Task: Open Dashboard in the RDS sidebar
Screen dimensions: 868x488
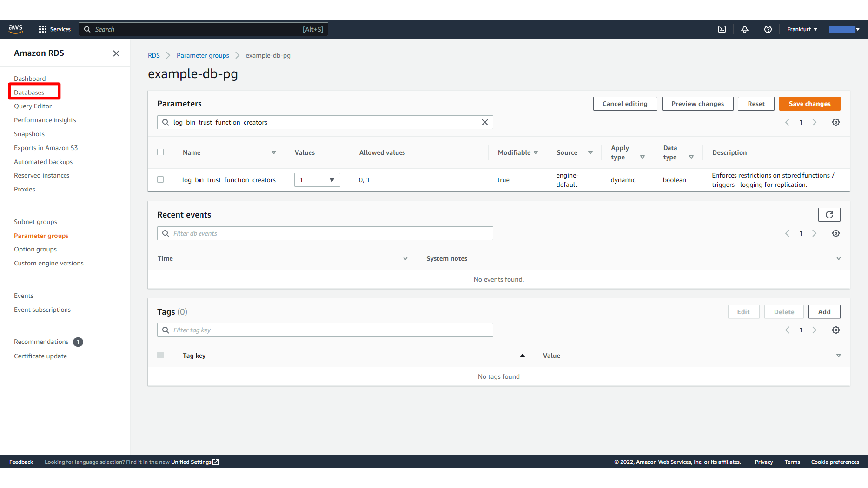Action: pyautogui.click(x=30, y=79)
